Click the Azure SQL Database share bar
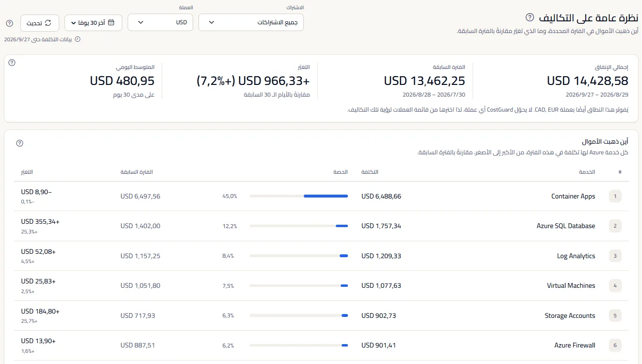The height and width of the screenshot is (364, 642). point(299,226)
